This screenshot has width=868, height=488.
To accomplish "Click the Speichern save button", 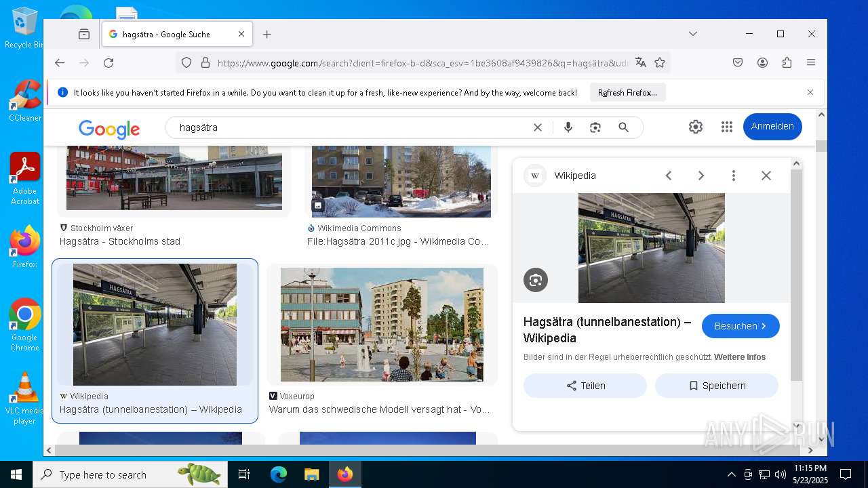I will coord(717,386).
